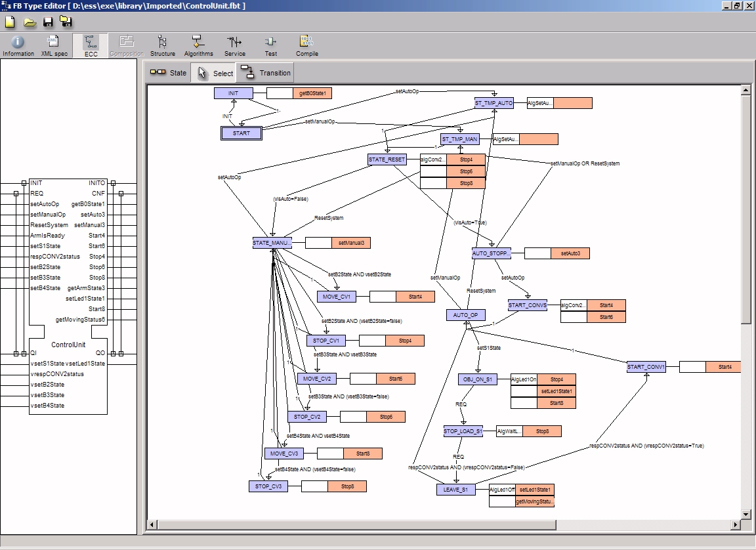Open the XML spec tab
This screenshot has height=550, width=756.
click(x=54, y=47)
